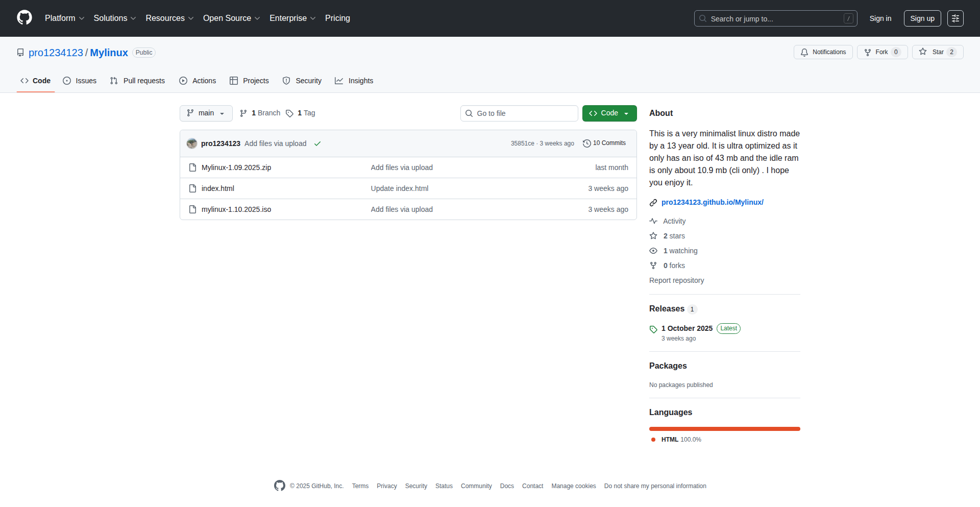Click the Fork icon button
Image resolution: width=980 pixels, height=507 pixels.
click(868, 52)
